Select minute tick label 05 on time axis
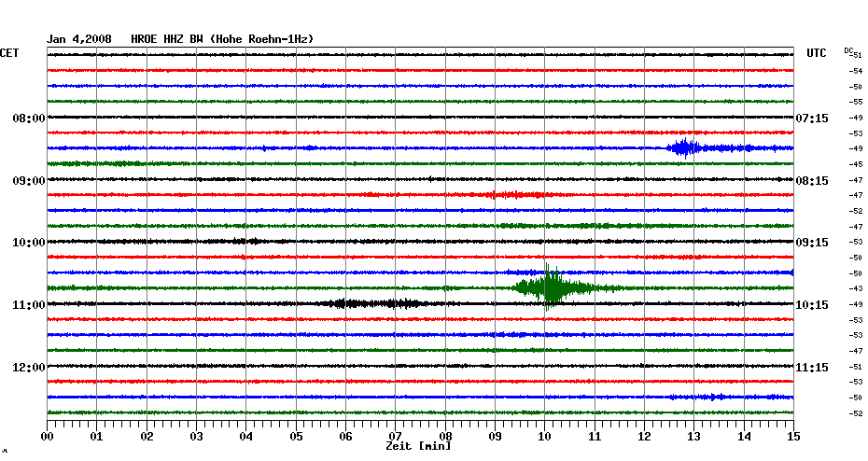868x461 pixels. (296, 437)
